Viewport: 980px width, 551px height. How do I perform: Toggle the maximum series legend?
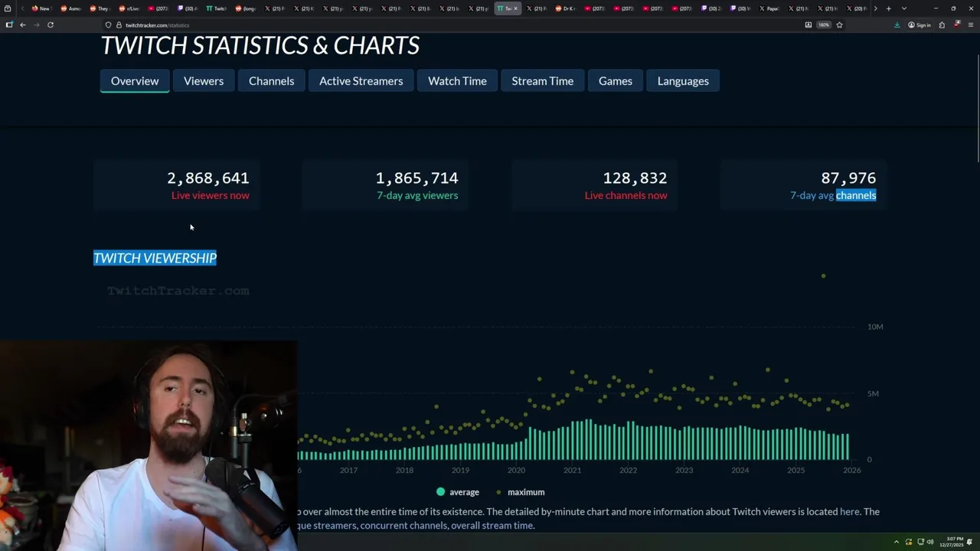521,492
